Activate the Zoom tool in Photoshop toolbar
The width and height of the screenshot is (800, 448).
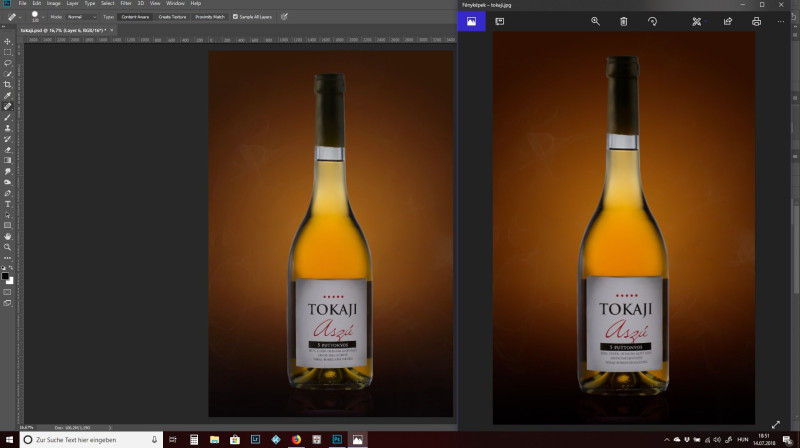coord(8,247)
